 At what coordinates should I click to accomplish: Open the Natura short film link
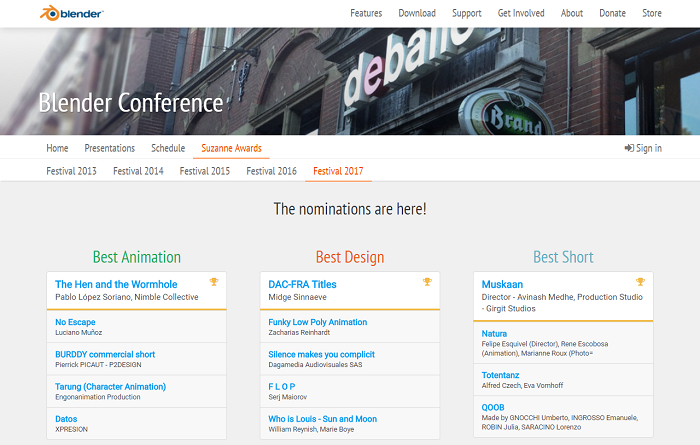(x=494, y=333)
